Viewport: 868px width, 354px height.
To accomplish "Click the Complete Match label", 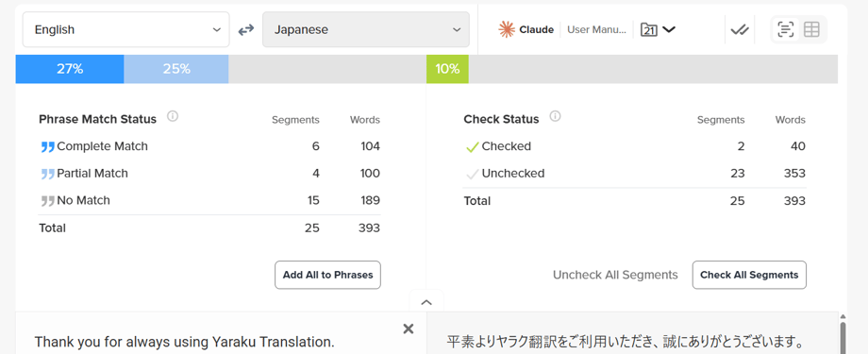I will click(x=103, y=146).
